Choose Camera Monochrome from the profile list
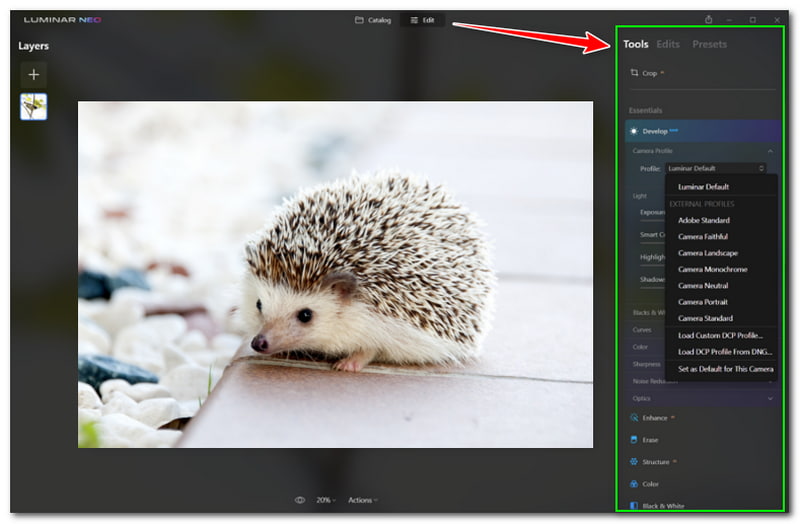The width and height of the screenshot is (800, 524). point(712,269)
